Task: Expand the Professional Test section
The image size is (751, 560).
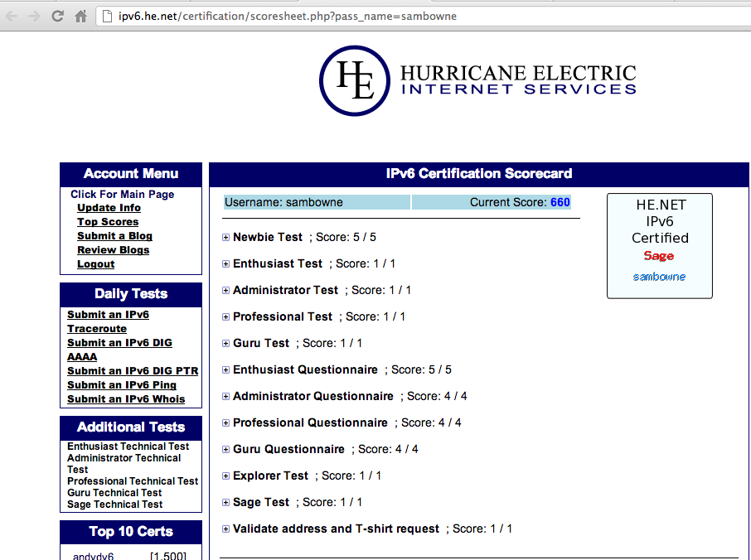Action: coord(225,316)
